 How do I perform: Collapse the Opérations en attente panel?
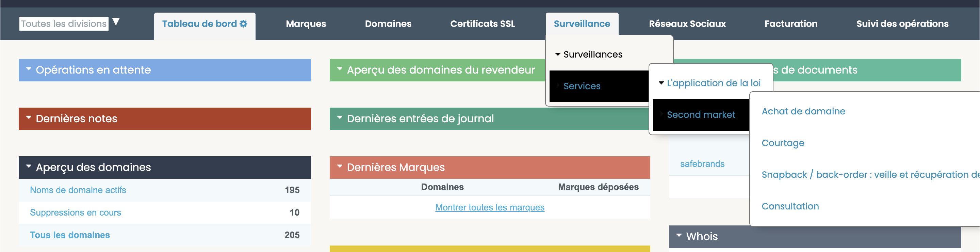coord(29,69)
